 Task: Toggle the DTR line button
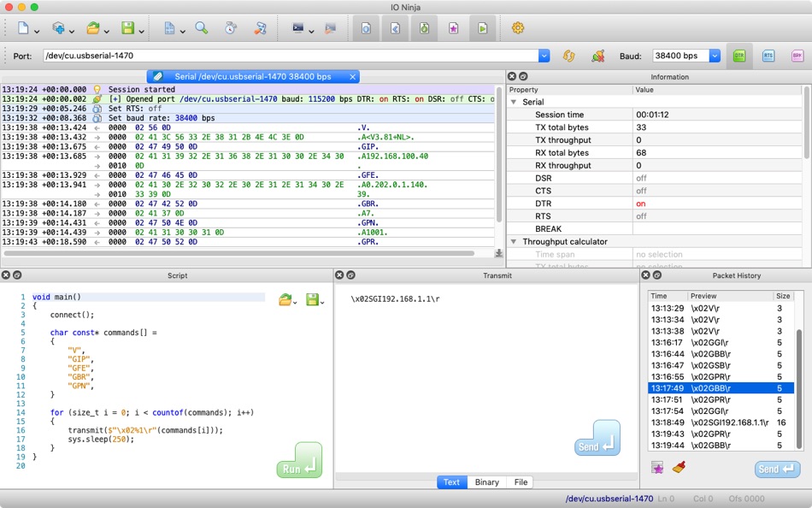tap(739, 56)
